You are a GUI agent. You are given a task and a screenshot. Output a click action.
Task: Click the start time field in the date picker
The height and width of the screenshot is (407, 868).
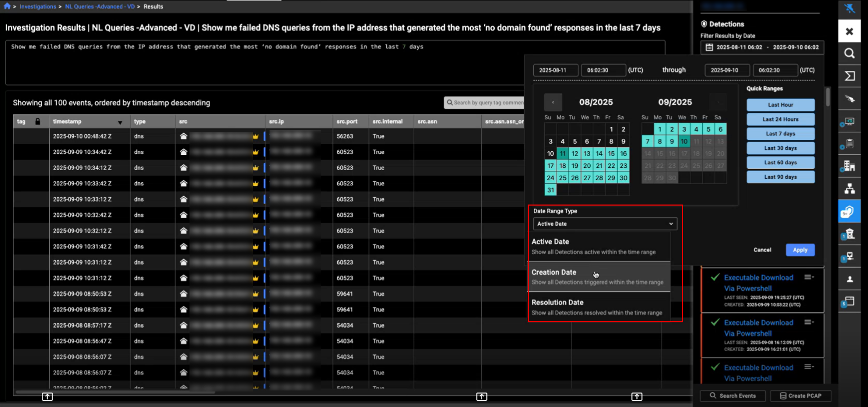(x=603, y=70)
